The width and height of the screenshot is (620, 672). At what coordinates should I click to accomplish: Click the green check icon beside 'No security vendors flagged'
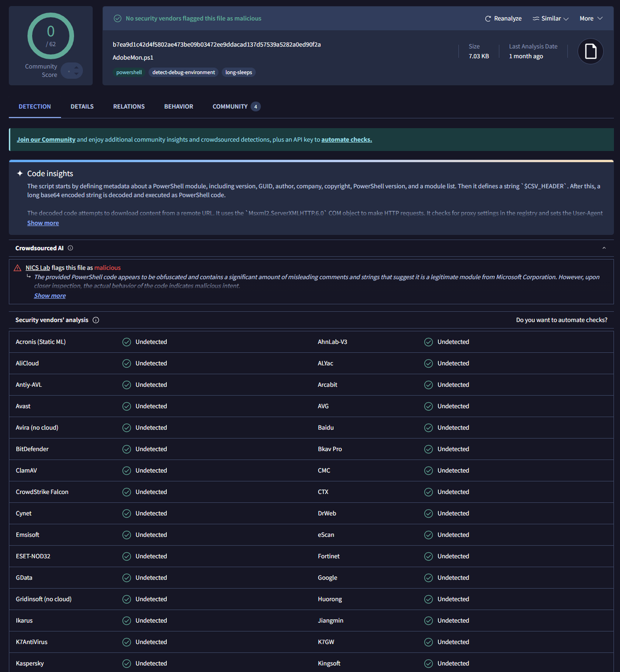coord(118,18)
